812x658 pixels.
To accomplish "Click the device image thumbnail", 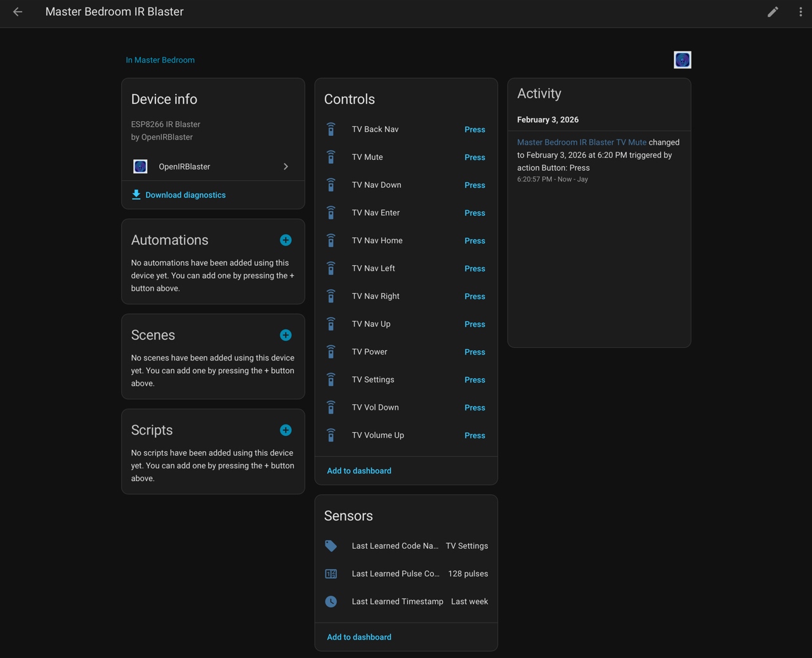I will pyautogui.click(x=682, y=60).
